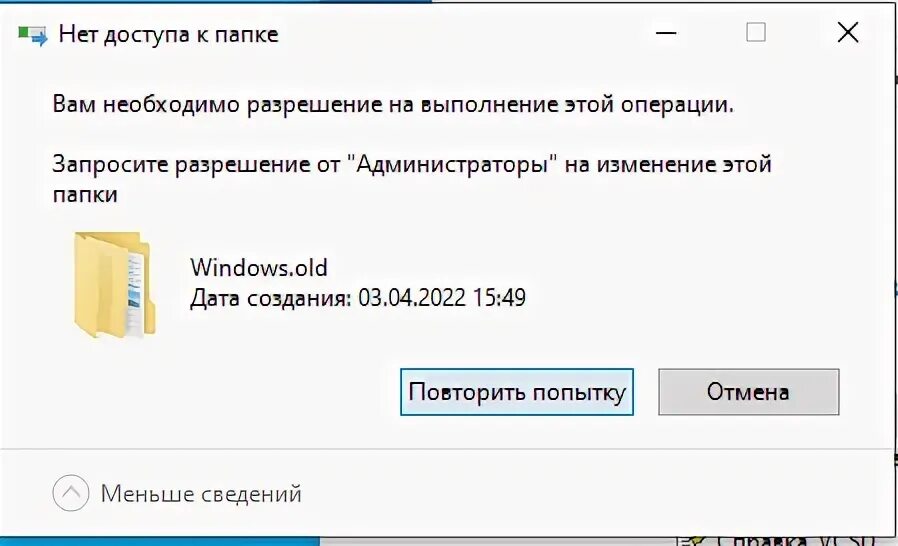Click the 'Нет доступа к папке' title text
Screen dimensions: 898x546
pyautogui.click(x=168, y=34)
